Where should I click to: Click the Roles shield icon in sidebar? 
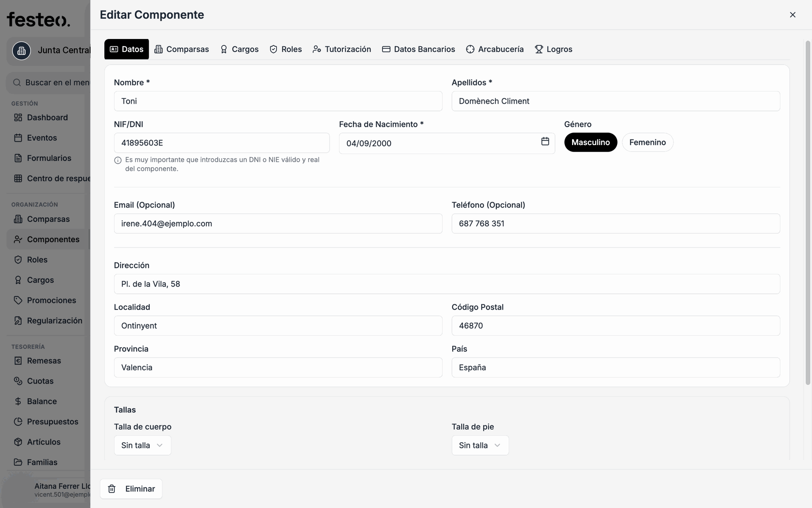point(18,260)
